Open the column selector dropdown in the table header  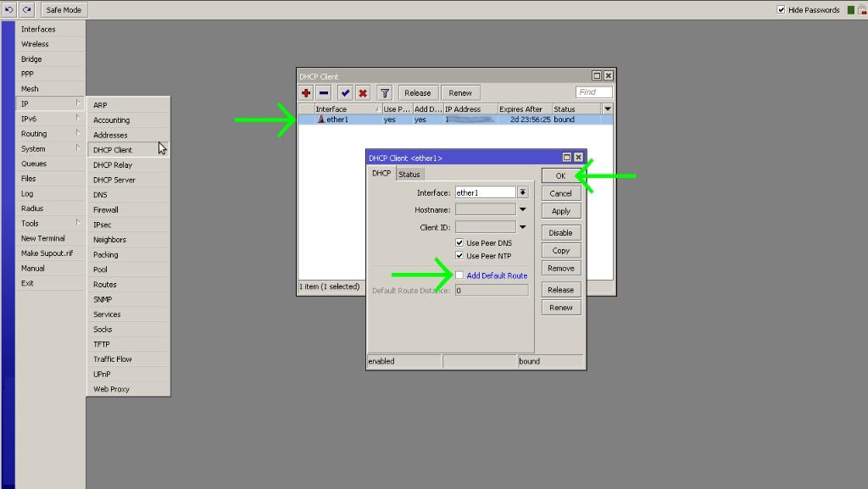click(607, 108)
